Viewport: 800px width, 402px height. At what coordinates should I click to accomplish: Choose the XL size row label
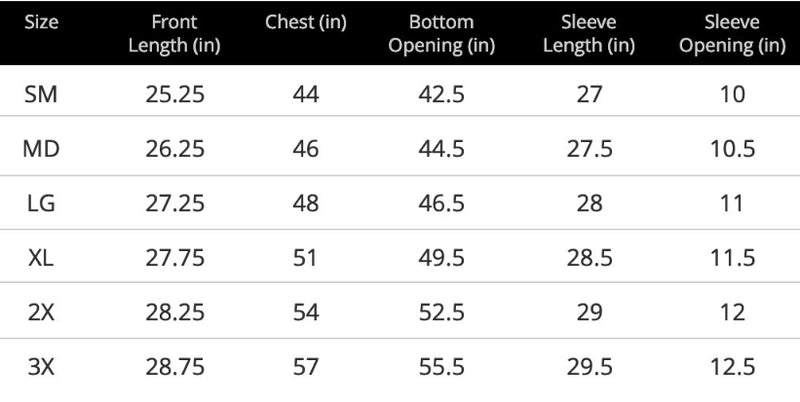(x=41, y=258)
